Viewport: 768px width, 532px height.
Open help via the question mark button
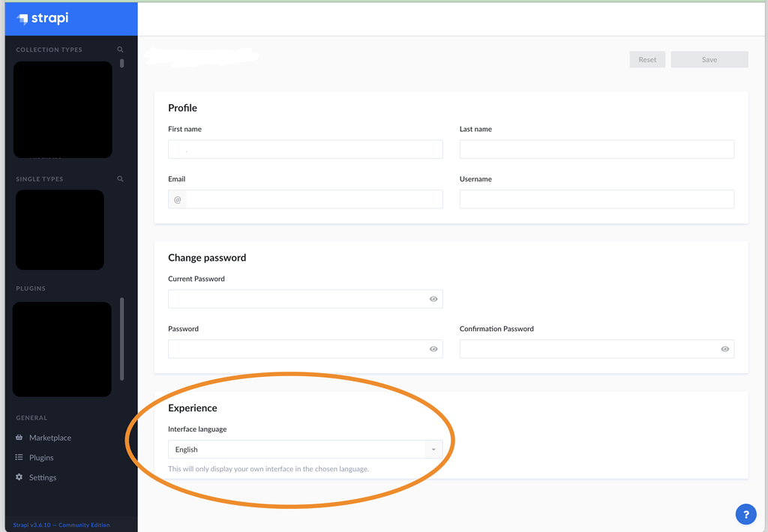point(745,514)
